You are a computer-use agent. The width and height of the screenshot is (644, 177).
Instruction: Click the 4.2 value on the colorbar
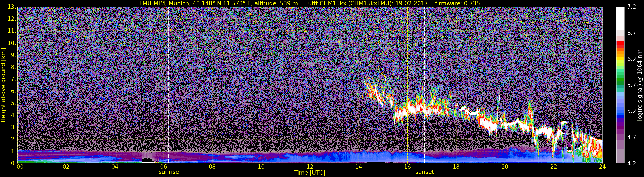tap(631, 163)
